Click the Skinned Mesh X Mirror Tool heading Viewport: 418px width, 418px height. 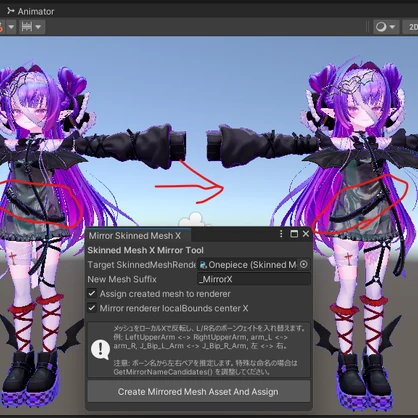coord(145,250)
